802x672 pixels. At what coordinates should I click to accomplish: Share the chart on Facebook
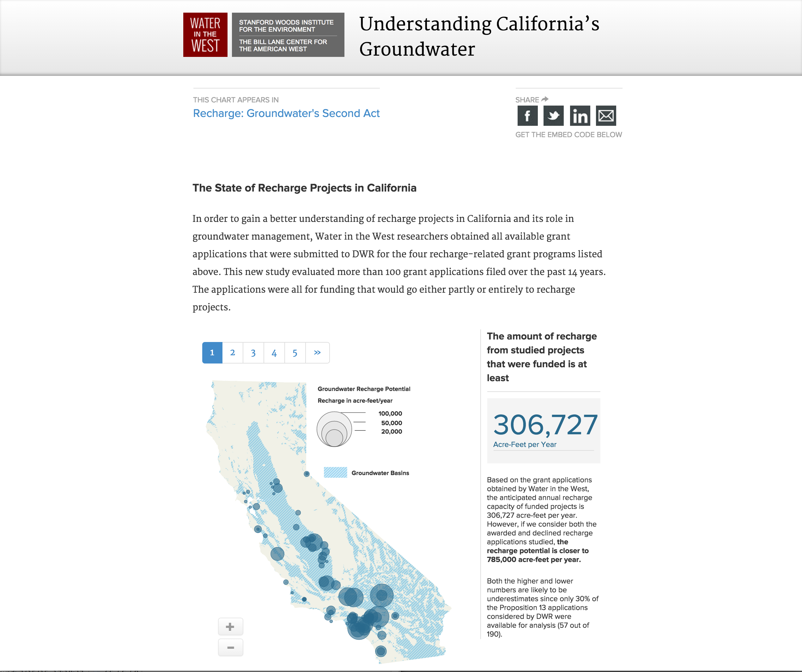click(527, 116)
